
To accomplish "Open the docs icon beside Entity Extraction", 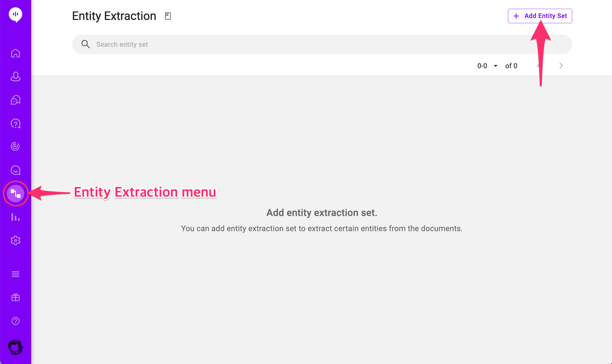I will click(x=168, y=16).
